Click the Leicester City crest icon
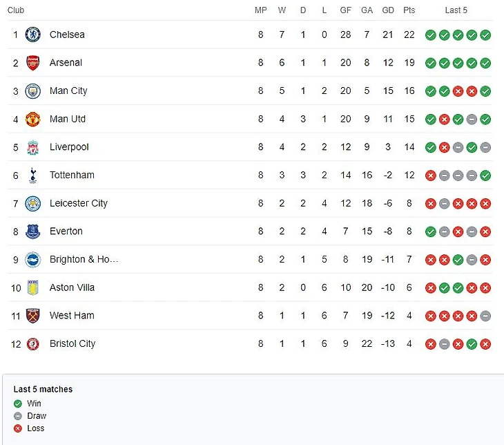 tap(32, 203)
